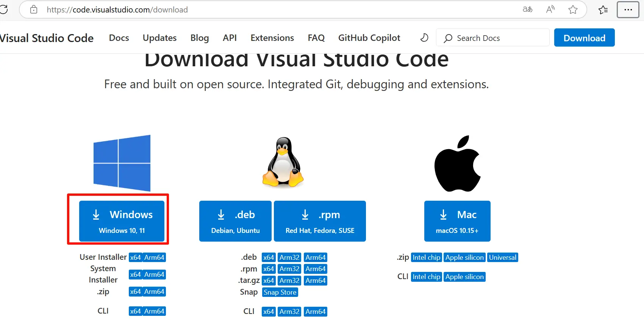Click the Linux penguin logo
Viewport: 644px width, 320px height.
pyautogui.click(x=283, y=162)
